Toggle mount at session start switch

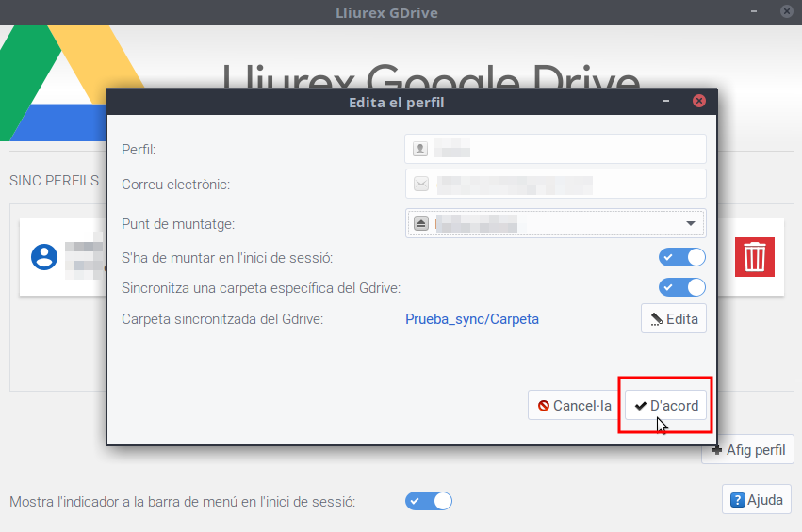681,258
